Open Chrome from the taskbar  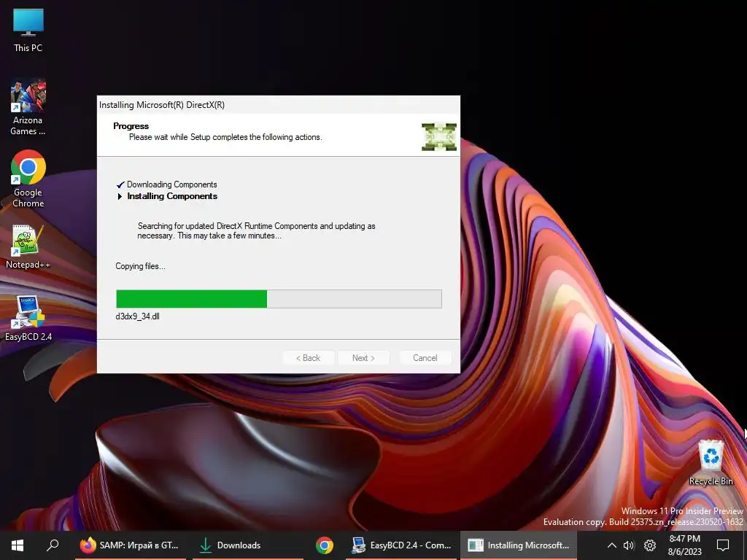click(325, 545)
